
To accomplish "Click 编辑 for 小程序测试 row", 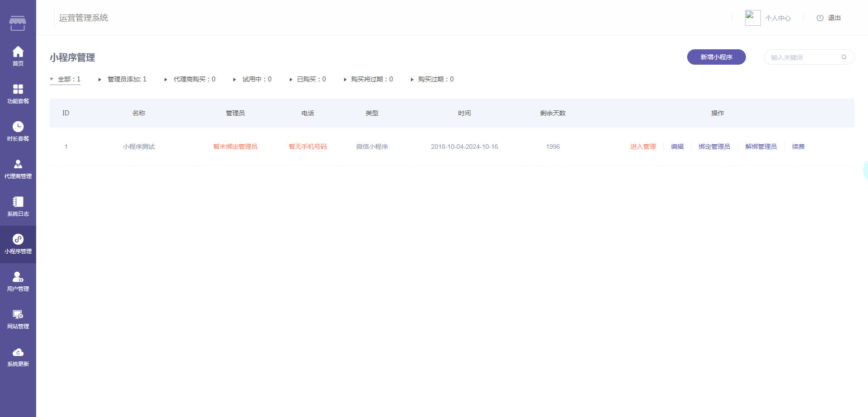I will [677, 147].
